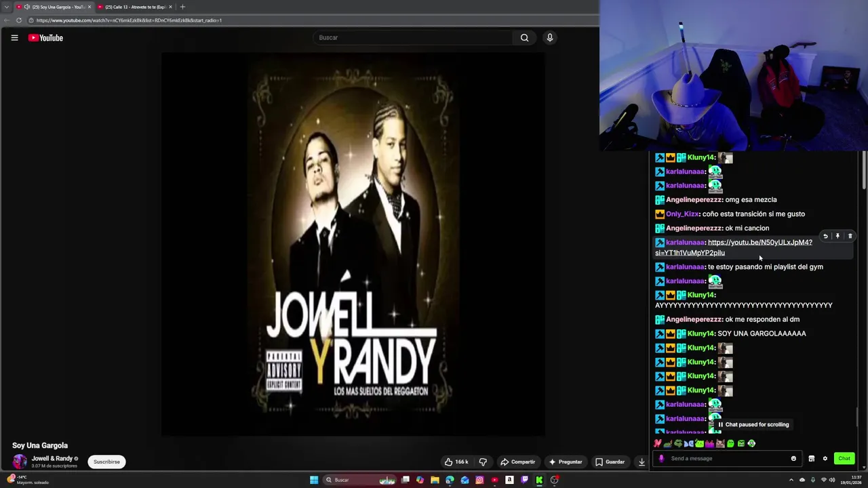Open the chat shop icon
The width and height of the screenshot is (868, 488).
click(811, 458)
